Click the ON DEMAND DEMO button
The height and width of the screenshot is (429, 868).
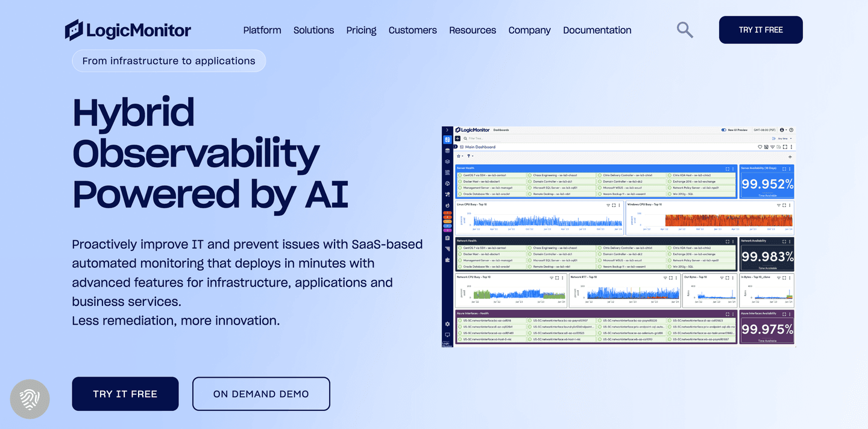pos(261,394)
